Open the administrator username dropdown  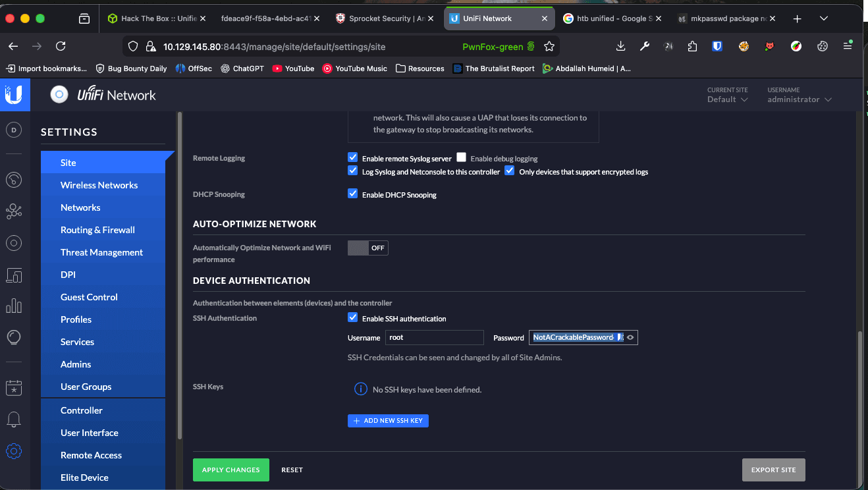tap(799, 99)
